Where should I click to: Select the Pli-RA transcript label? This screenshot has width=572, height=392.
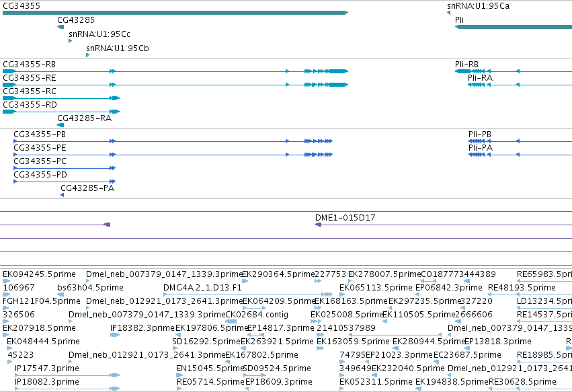pos(480,78)
